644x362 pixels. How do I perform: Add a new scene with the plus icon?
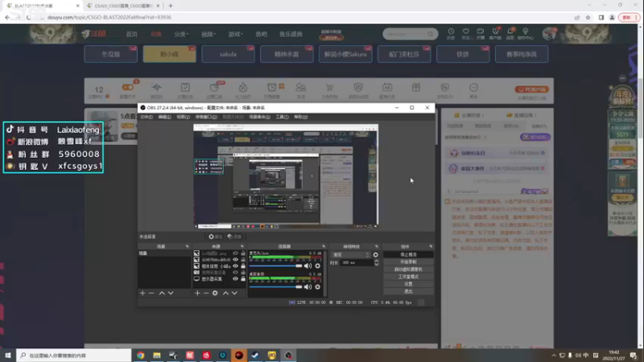(142, 293)
